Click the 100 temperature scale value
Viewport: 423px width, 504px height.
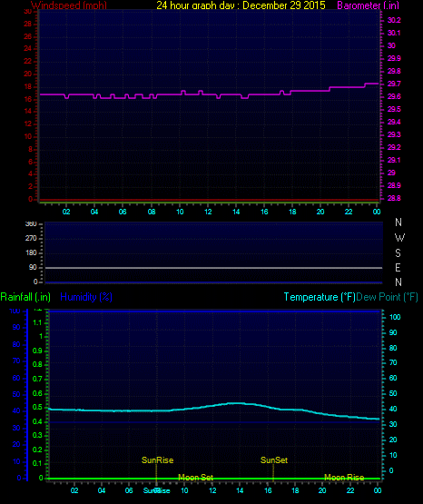point(395,317)
